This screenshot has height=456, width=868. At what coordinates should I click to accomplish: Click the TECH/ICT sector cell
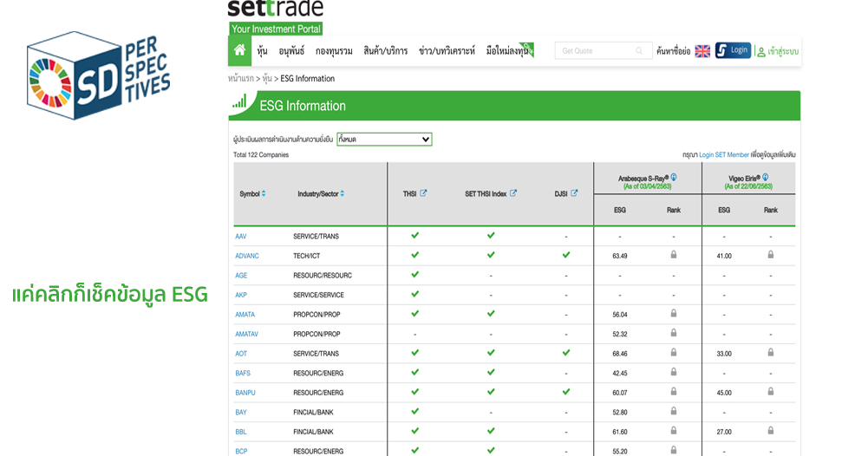point(307,256)
